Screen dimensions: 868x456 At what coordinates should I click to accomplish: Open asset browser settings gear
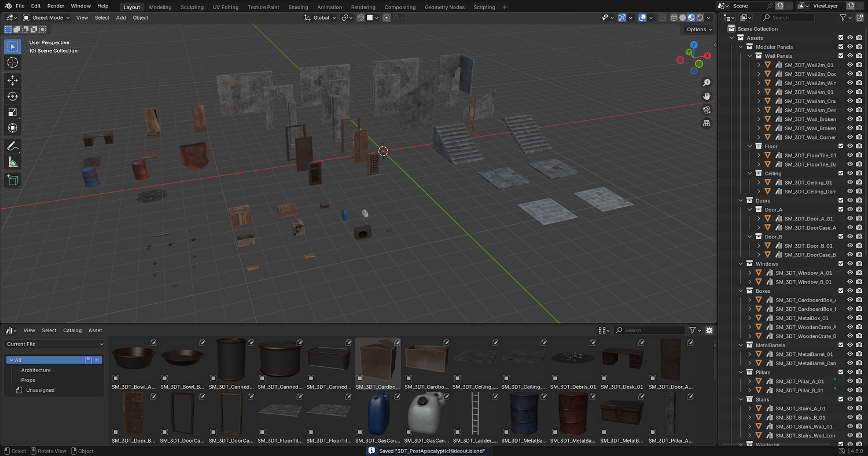pyautogui.click(x=709, y=330)
